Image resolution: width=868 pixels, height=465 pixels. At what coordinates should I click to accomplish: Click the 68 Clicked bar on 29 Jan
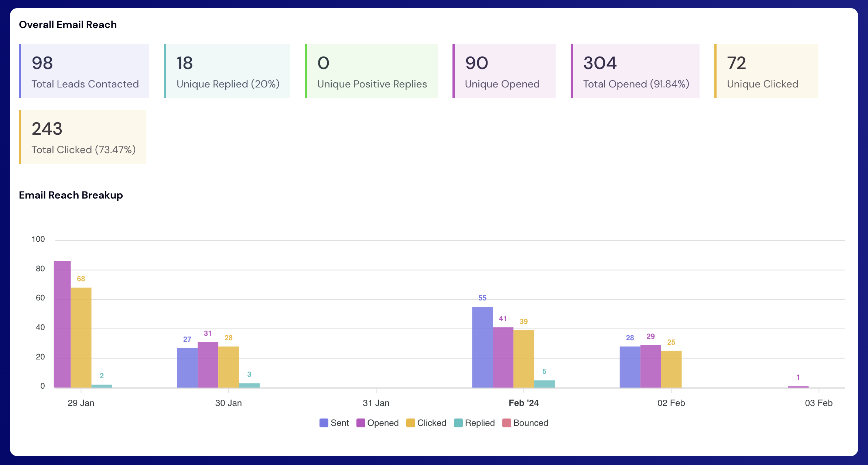tap(81, 338)
